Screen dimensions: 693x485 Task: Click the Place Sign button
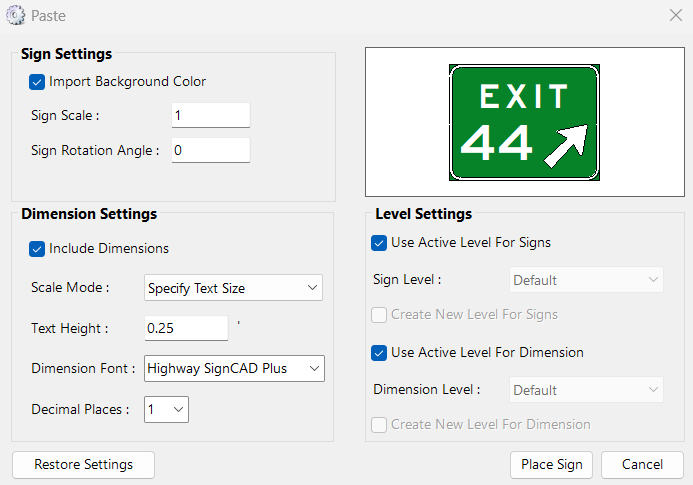pyautogui.click(x=551, y=465)
